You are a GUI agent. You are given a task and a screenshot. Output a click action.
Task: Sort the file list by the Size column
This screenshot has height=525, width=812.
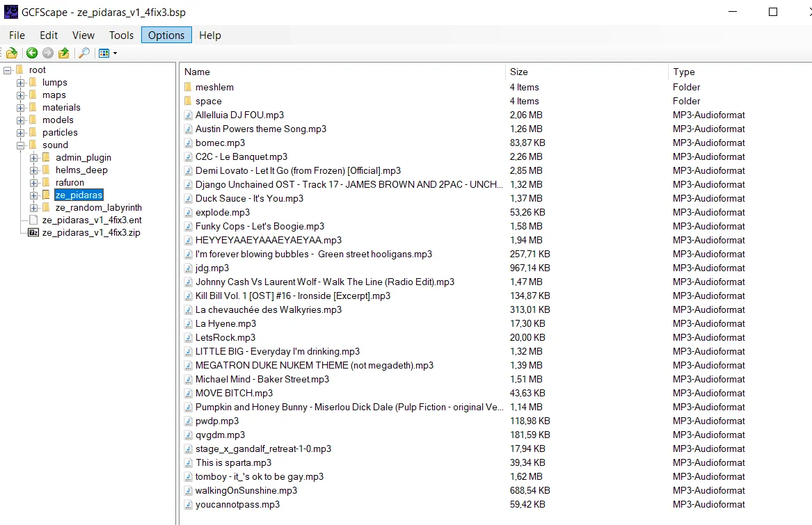(x=587, y=72)
